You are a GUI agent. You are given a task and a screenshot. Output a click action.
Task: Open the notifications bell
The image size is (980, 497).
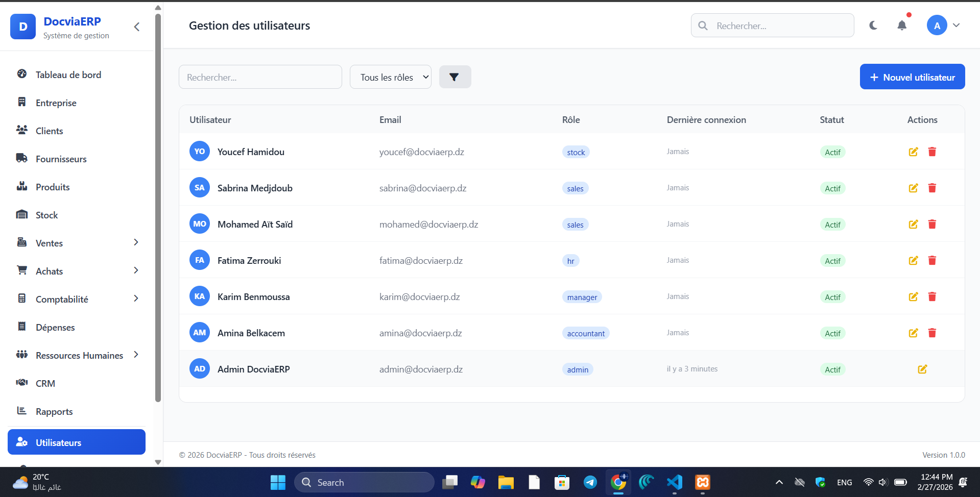[902, 26]
